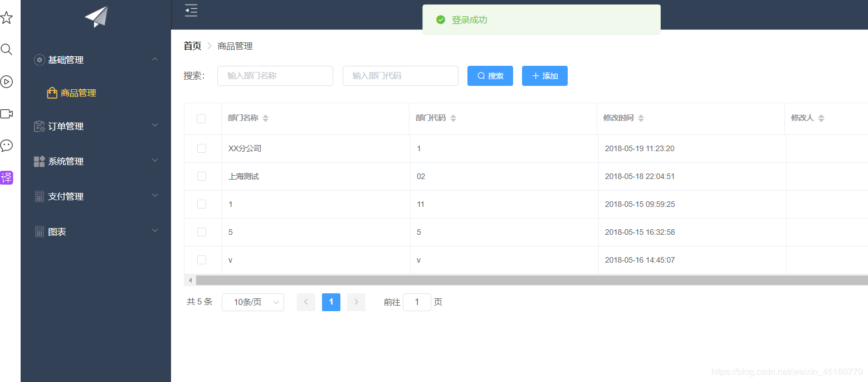868x382 pixels.
Task: Open 基础管理 in the sidebar
Action: pos(96,60)
